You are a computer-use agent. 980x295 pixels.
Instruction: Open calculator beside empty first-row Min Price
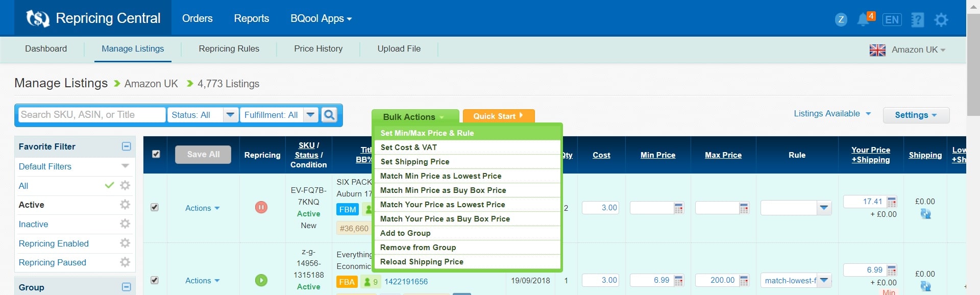coord(679,208)
